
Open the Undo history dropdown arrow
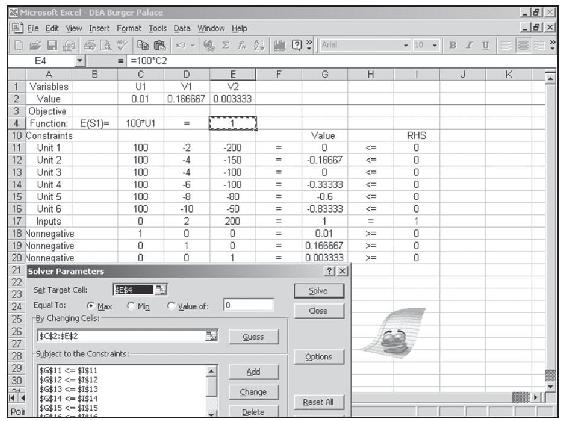point(193,45)
